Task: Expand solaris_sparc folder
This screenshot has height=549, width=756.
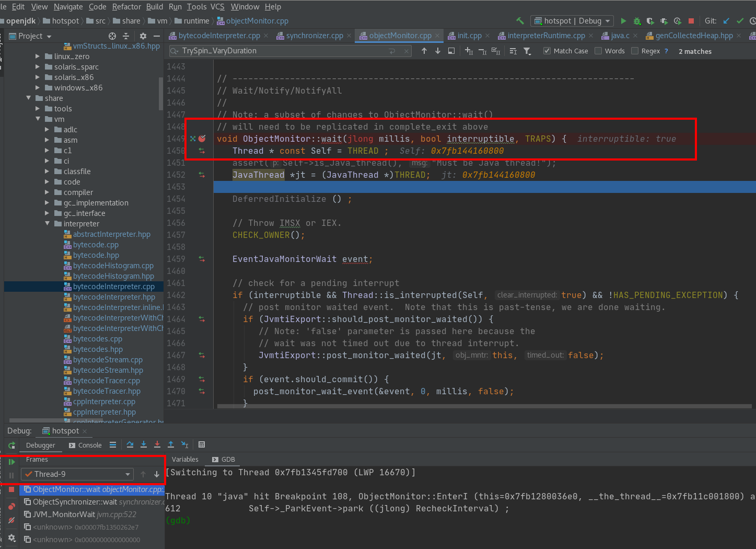Action: 37,66
